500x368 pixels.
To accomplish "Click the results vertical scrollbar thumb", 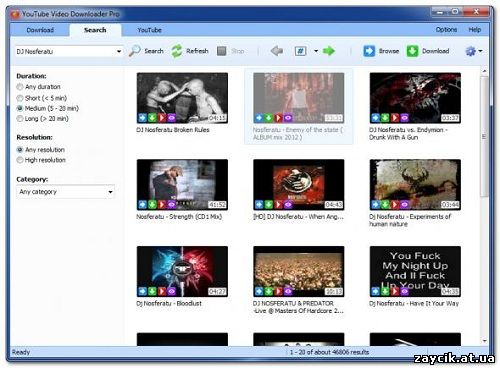I will click(x=484, y=136).
